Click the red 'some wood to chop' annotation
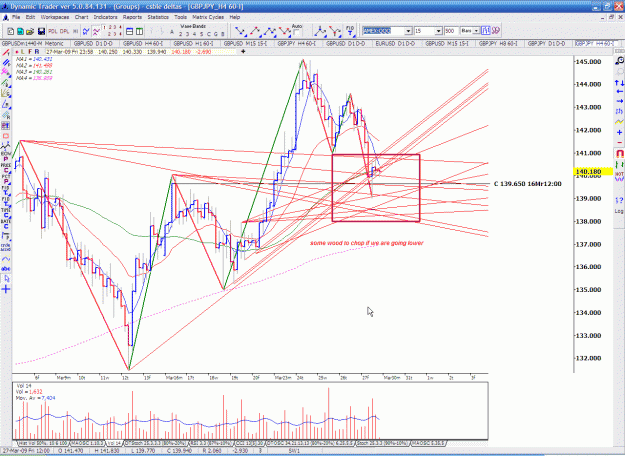The width and height of the screenshot is (625, 456). [x=367, y=243]
